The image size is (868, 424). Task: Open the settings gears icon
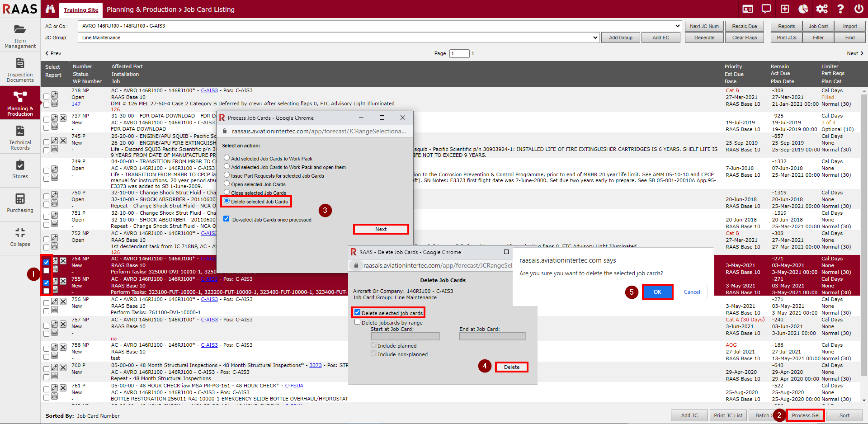821,9
